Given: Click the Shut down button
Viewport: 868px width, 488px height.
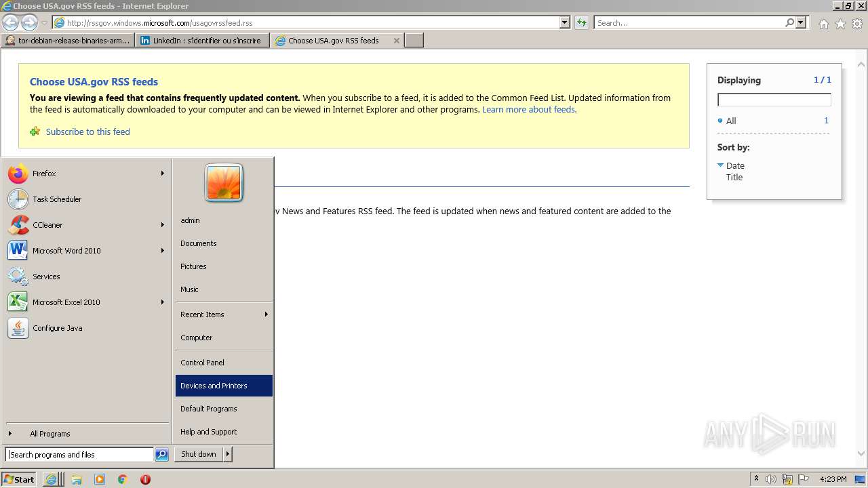Looking at the screenshot, I should [x=199, y=454].
